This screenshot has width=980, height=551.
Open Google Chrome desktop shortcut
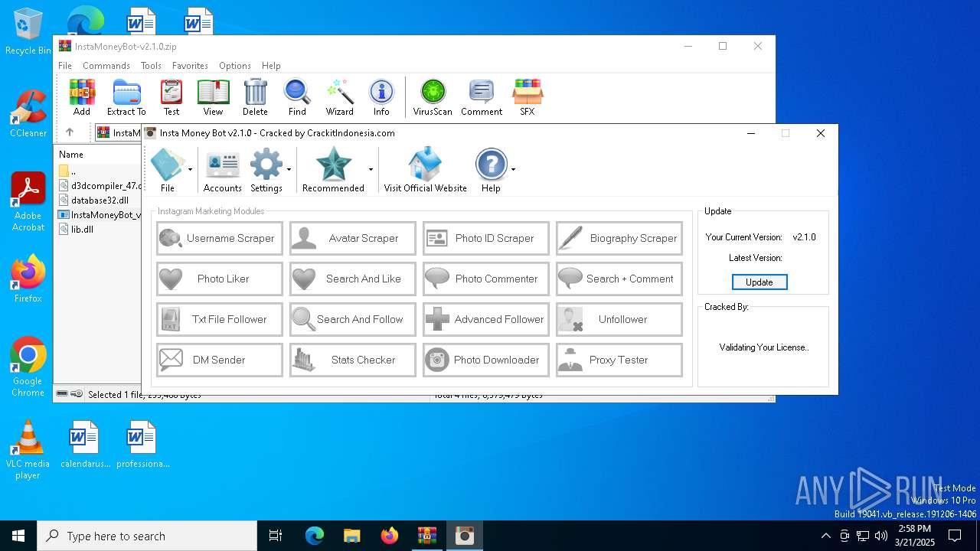click(x=28, y=367)
